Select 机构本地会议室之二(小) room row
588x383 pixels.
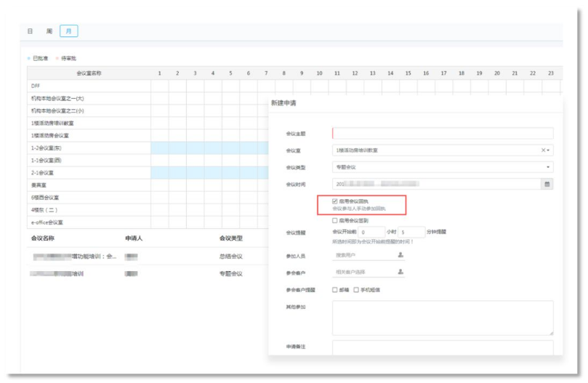click(x=89, y=110)
